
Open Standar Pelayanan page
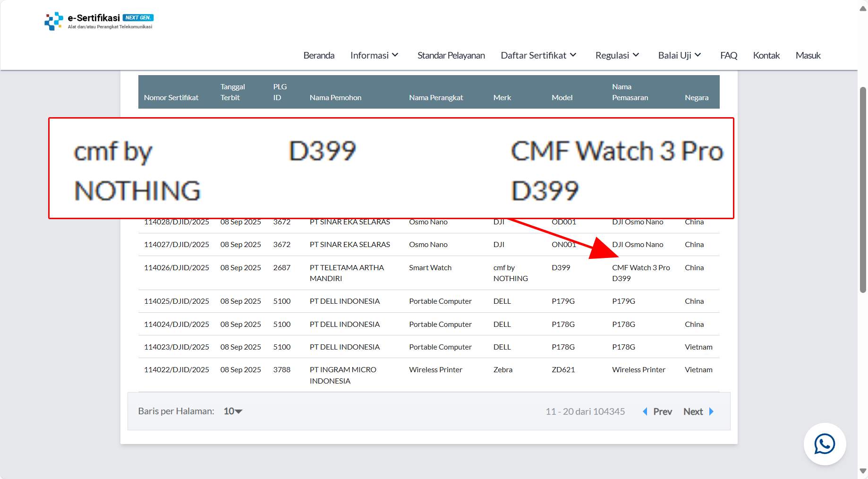coord(451,55)
